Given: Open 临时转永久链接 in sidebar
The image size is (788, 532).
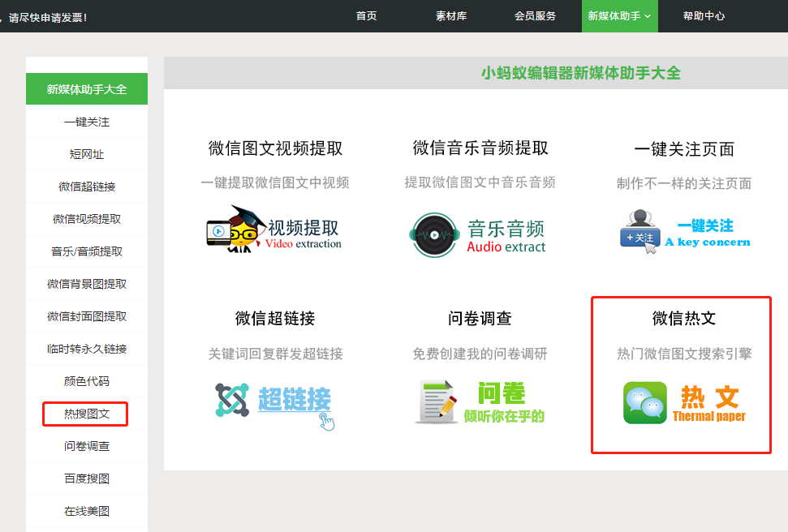Looking at the screenshot, I should pyautogui.click(x=87, y=349).
